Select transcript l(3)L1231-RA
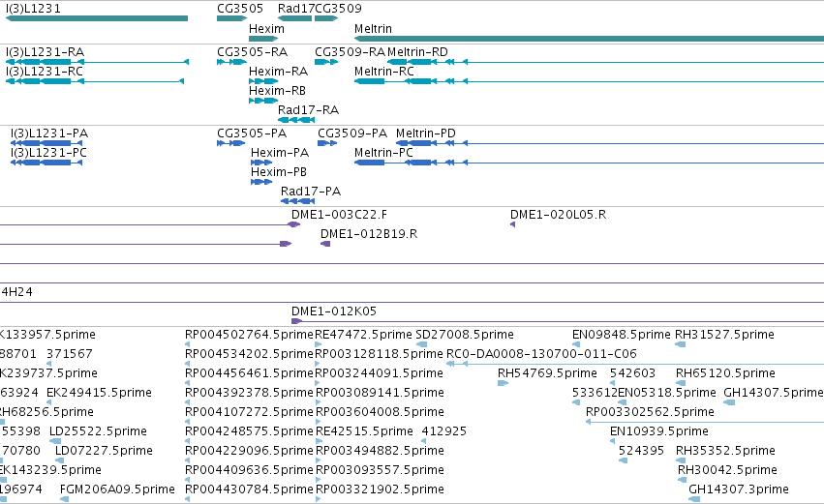The width and height of the screenshot is (824, 504). (x=97, y=62)
